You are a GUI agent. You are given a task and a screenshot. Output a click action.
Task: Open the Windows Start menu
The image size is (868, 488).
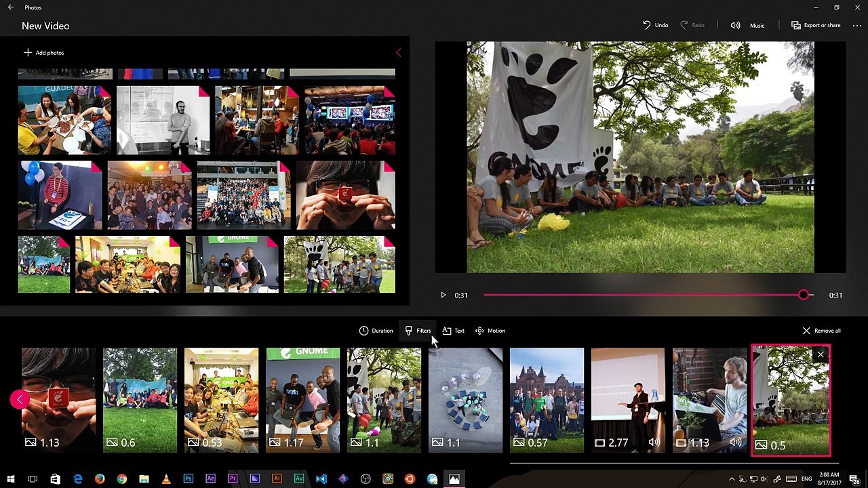click(10, 479)
